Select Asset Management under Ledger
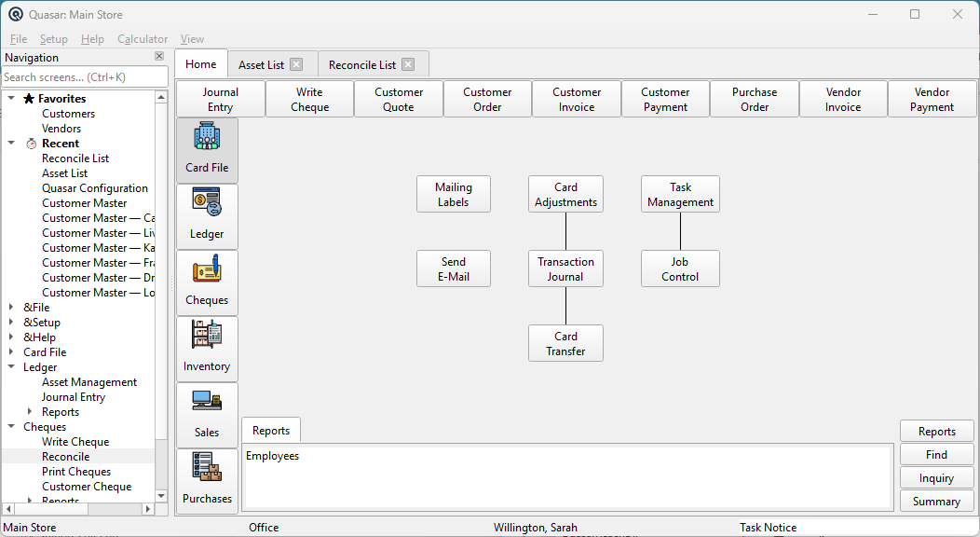This screenshot has height=537, width=980. pyautogui.click(x=89, y=382)
